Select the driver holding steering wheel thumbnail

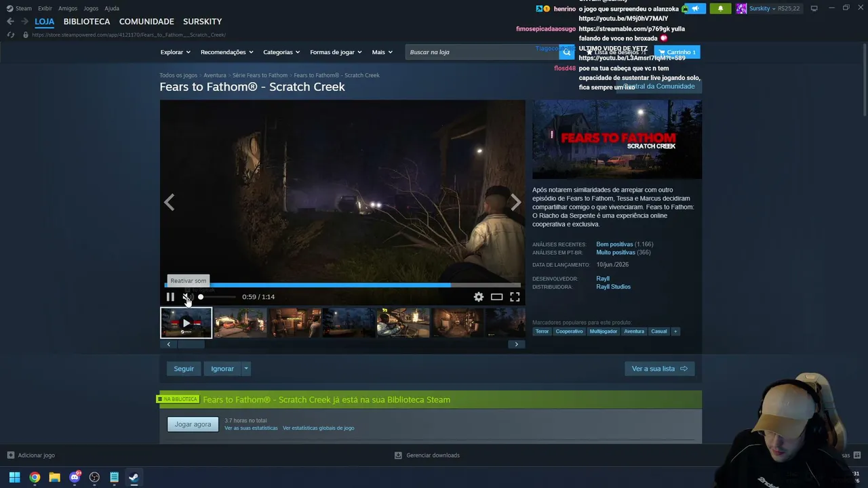[403, 323]
